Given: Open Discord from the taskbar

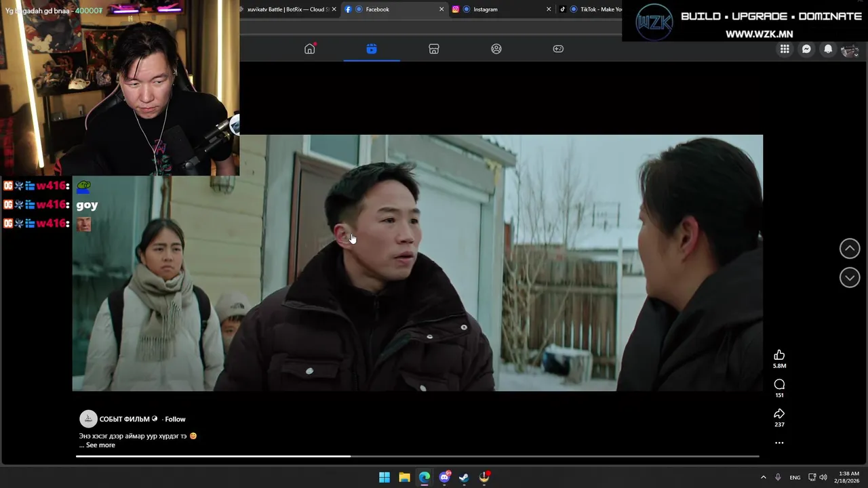Looking at the screenshot, I should pos(444,477).
